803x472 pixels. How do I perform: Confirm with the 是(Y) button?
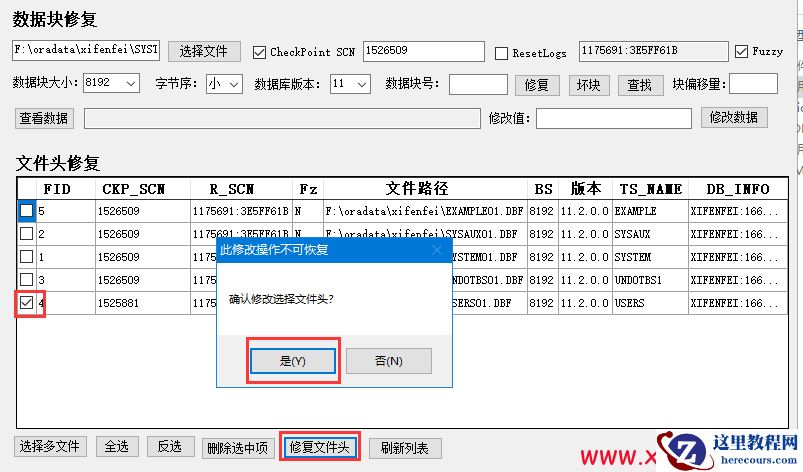click(x=293, y=361)
